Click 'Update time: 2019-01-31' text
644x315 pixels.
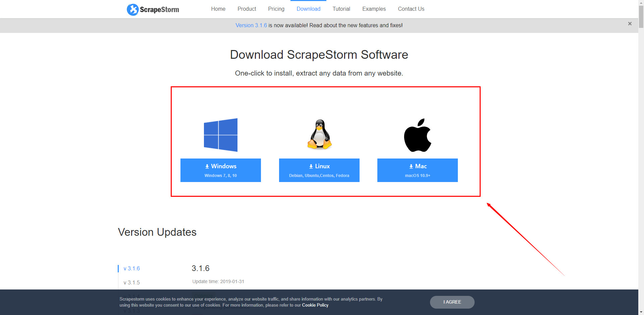(218, 281)
